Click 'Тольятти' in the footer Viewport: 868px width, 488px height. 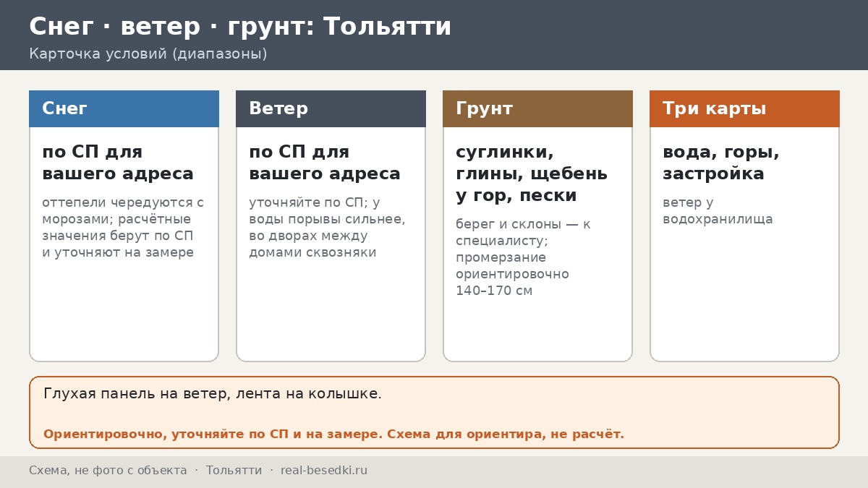coord(234,471)
